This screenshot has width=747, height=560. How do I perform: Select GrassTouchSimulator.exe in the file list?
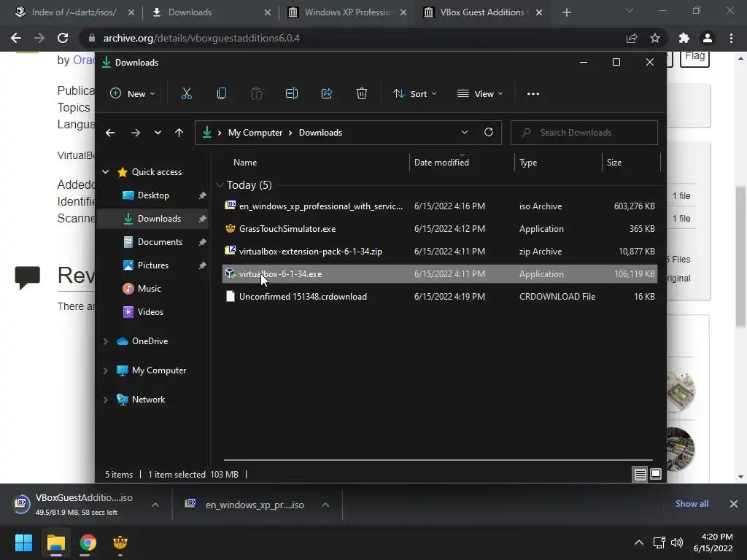439,229
